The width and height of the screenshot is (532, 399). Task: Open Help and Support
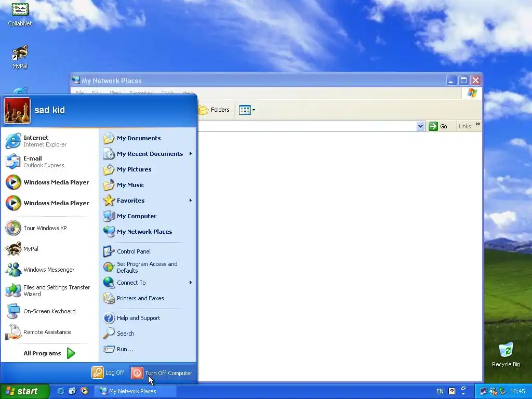tap(148, 318)
